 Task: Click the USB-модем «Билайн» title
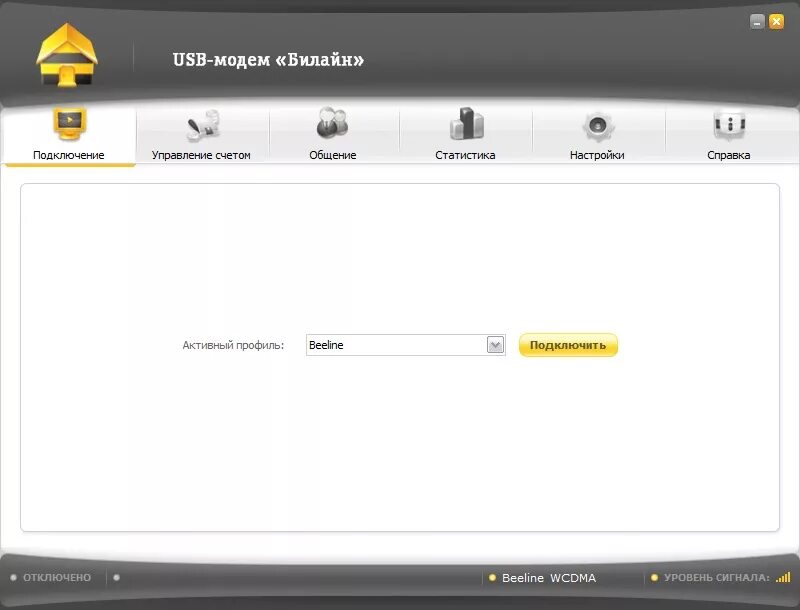268,60
